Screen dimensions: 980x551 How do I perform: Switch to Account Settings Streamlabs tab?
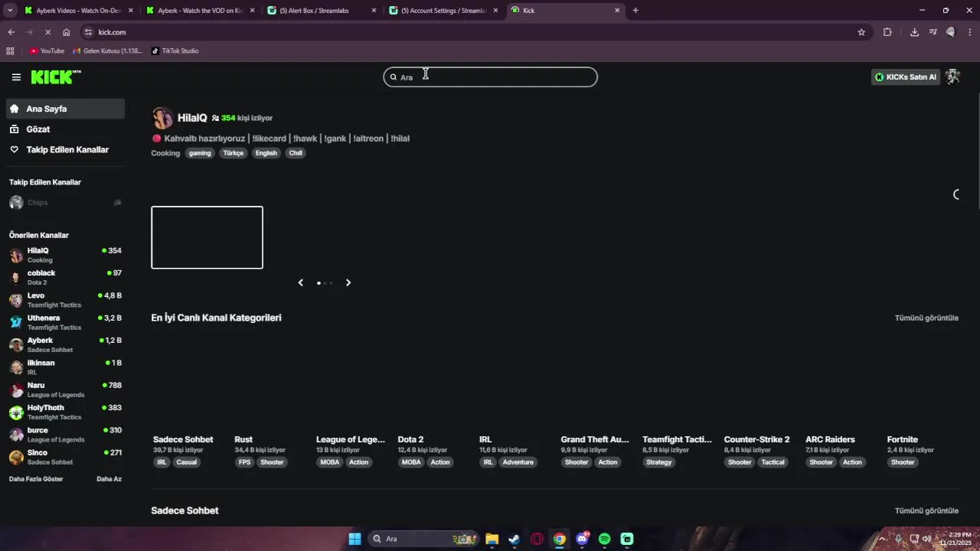click(443, 10)
